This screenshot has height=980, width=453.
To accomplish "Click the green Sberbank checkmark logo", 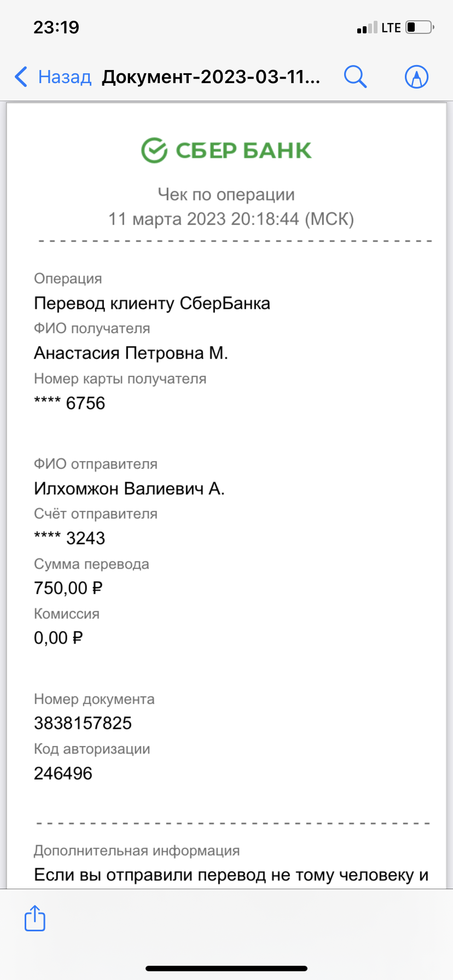I will click(x=154, y=150).
